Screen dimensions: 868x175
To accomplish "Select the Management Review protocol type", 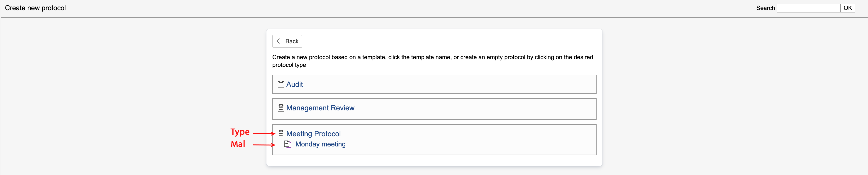I will (320, 108).
